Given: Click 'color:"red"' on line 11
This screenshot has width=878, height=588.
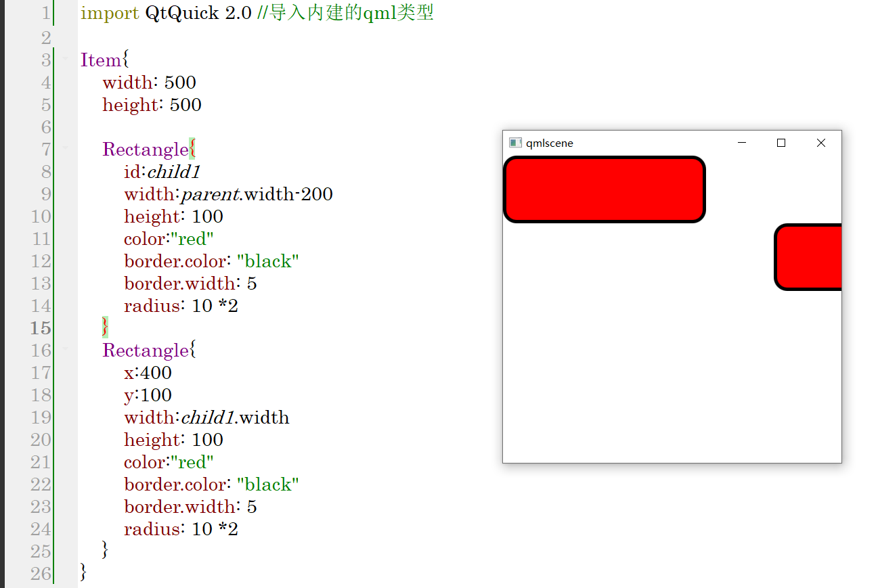Looking at the screenshot, I should pyautogui.click(x=169, y=239).
